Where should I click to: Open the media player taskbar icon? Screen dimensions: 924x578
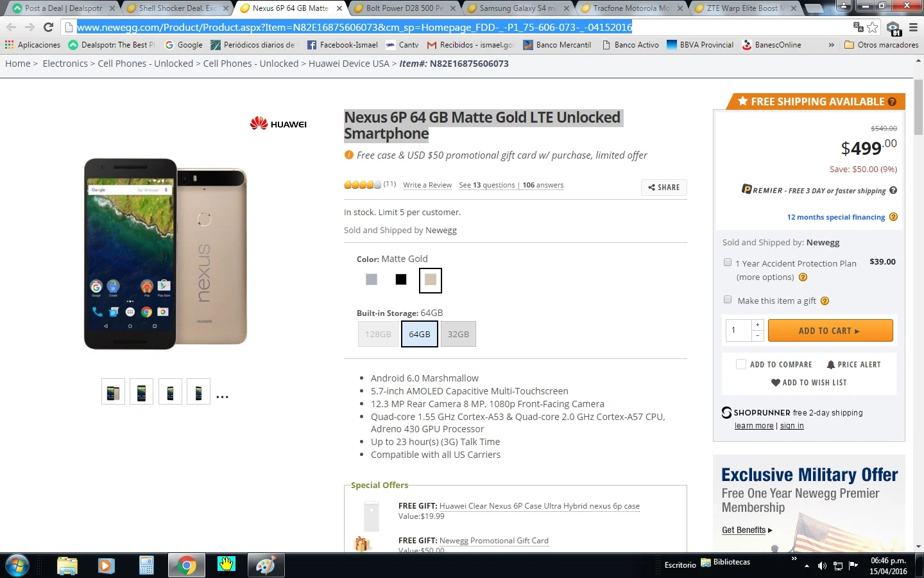(x=106, y=566)
